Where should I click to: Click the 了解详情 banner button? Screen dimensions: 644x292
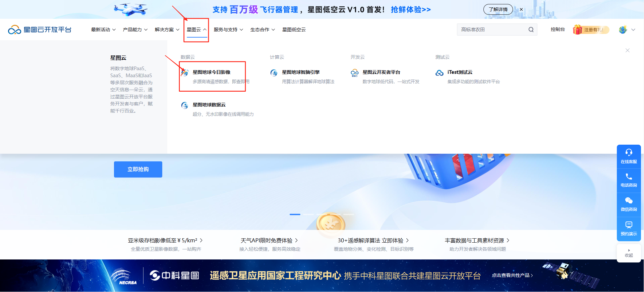click(498, 9)
